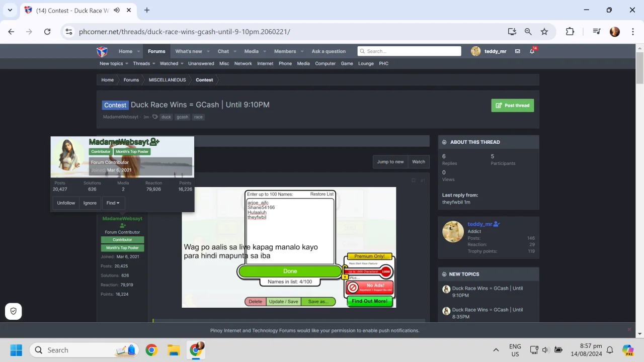Open the Copilot icon in the taskbar

(627, 350)
